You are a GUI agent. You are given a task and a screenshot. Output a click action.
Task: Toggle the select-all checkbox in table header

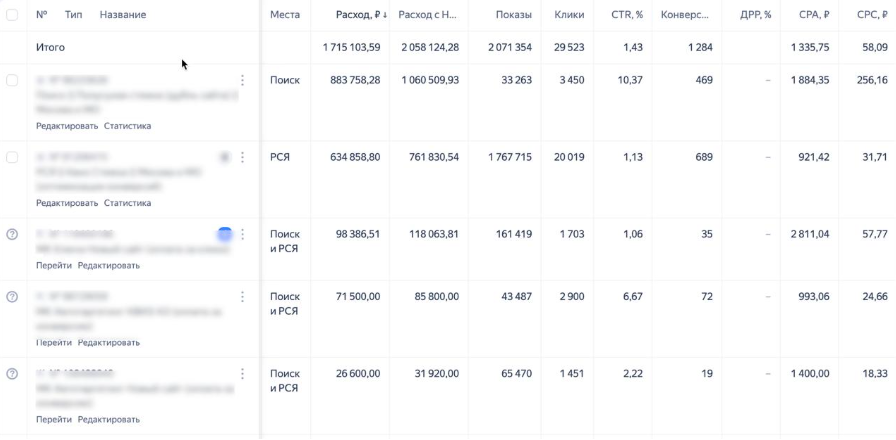point(12,15)
